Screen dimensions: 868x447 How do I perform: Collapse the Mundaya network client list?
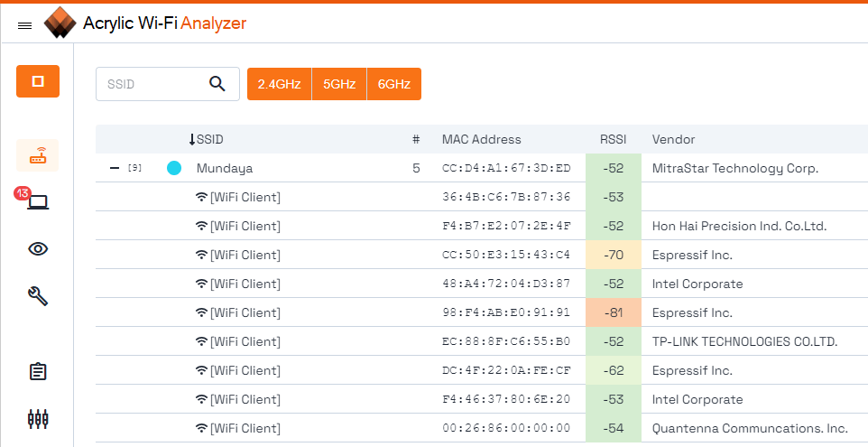[x=115, y=168]
